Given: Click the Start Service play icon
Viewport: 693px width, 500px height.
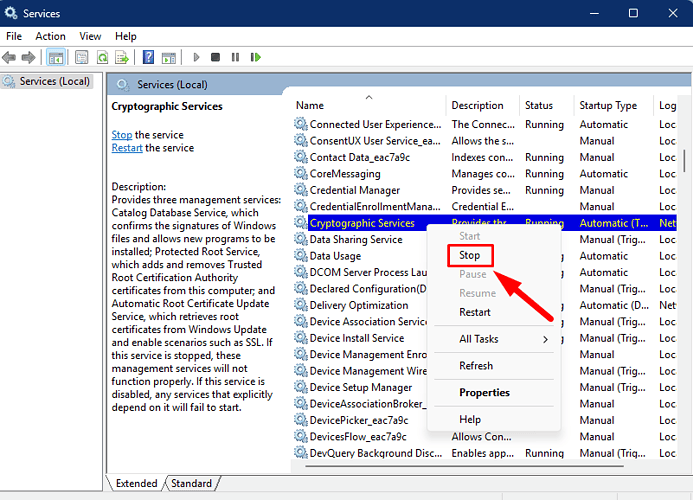Looking at the screenshot, I should click(196, 57).
